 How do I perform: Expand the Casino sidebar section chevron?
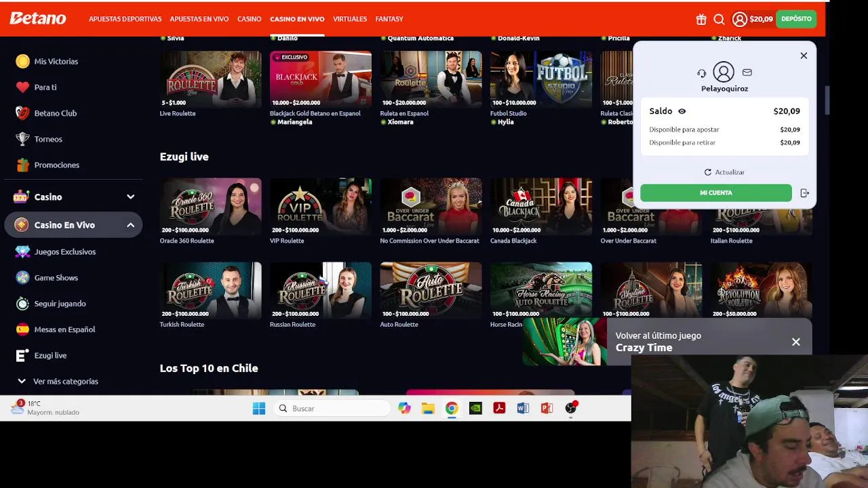pos(130,197)
